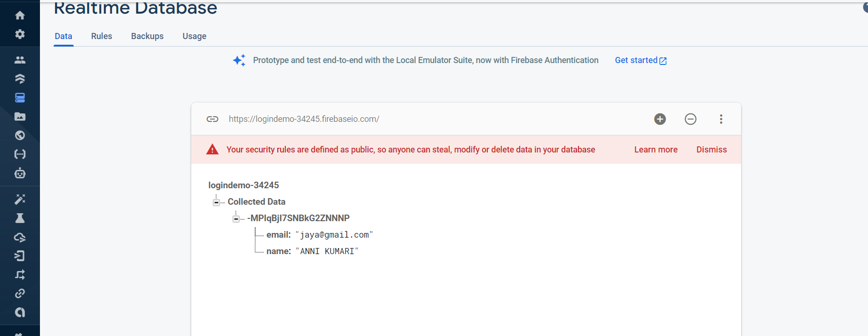Click the collapse-all minus circle icon

pyautogui.click(x=690, y=119)
